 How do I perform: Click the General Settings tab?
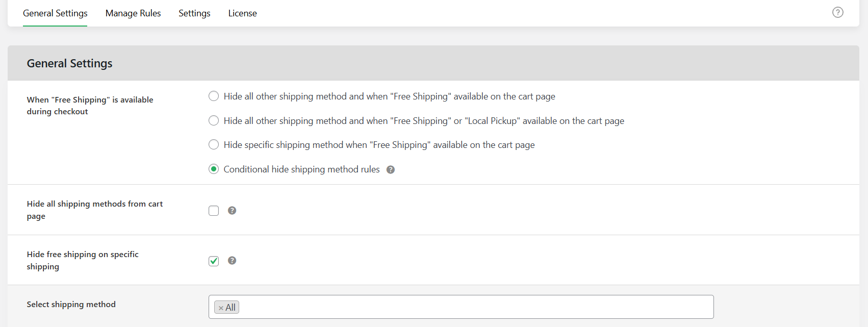[x=55, y=13]
